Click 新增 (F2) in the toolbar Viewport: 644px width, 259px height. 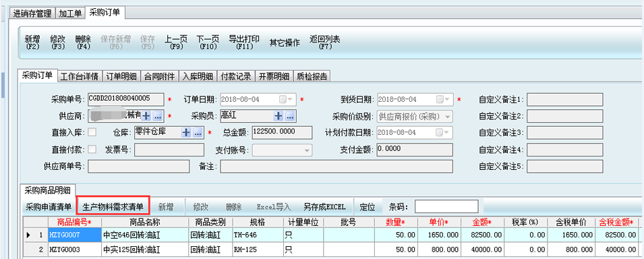click(x=32, y=42)
